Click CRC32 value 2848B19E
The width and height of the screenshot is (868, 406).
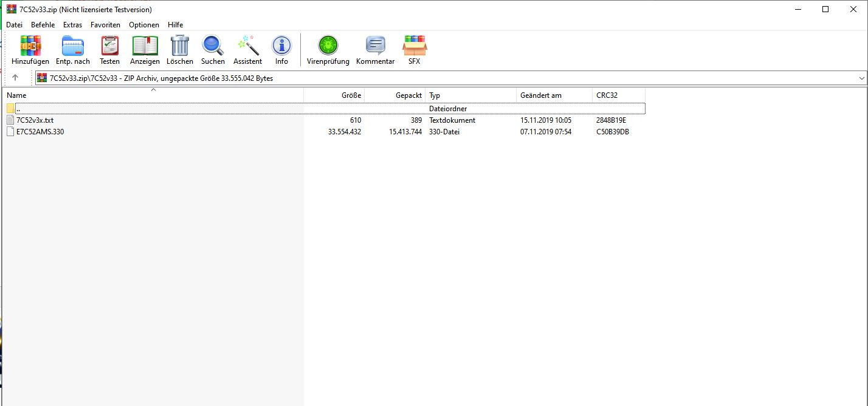611,120
